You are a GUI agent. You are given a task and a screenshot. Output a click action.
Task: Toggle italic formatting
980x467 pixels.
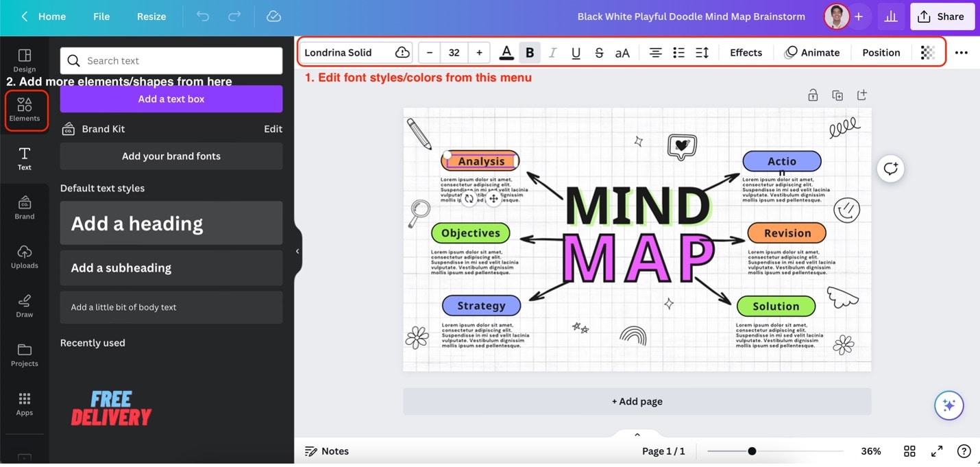[553, 53]
